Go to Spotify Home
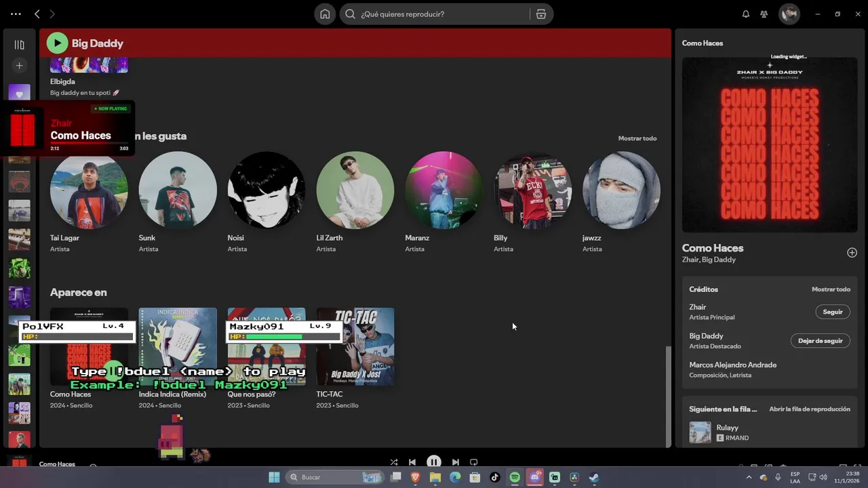This screenshot has height=488, width=868. [x=325, y=14]
